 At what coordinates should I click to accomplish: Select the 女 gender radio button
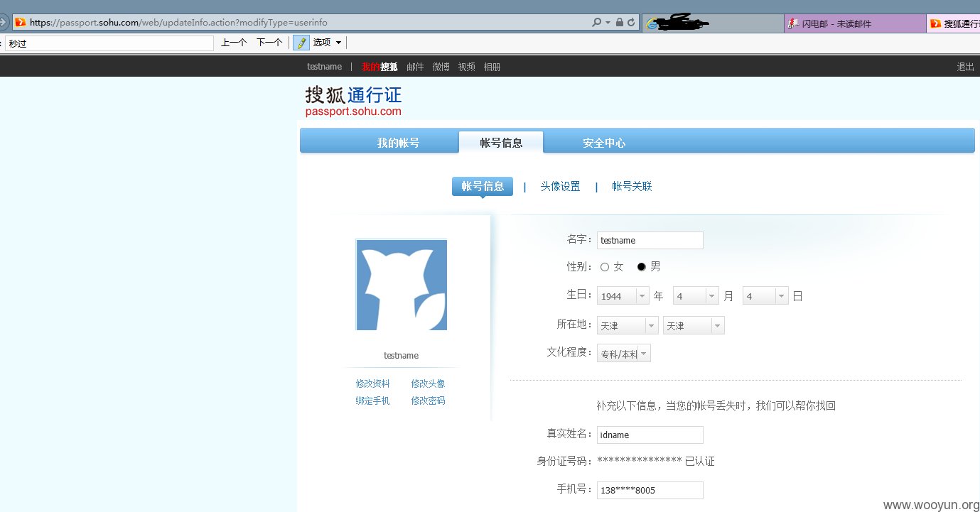(605, 267)
